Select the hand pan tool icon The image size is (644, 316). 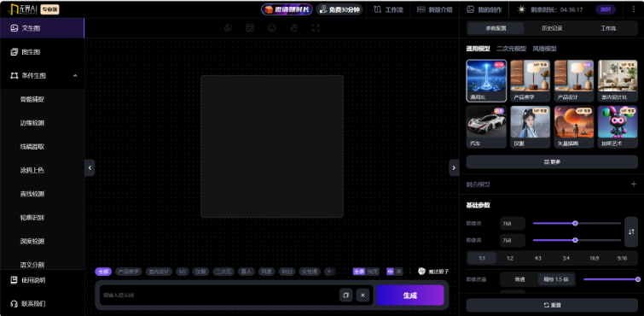293,28
